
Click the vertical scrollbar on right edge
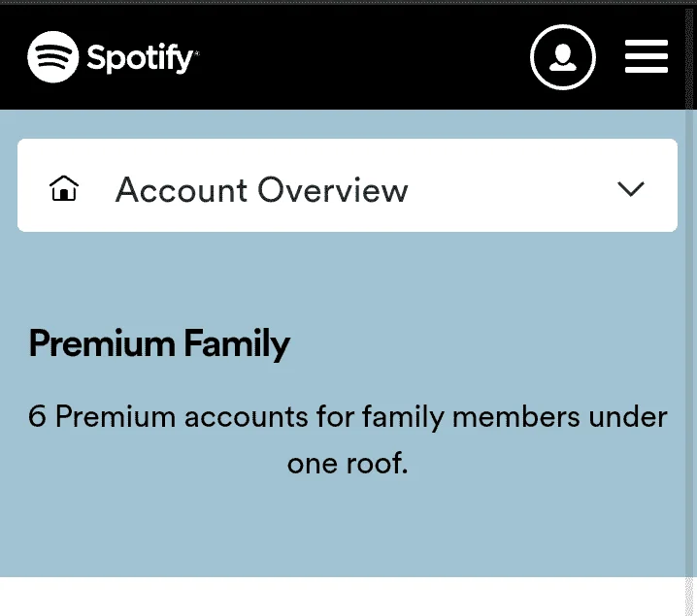[691, 310]
